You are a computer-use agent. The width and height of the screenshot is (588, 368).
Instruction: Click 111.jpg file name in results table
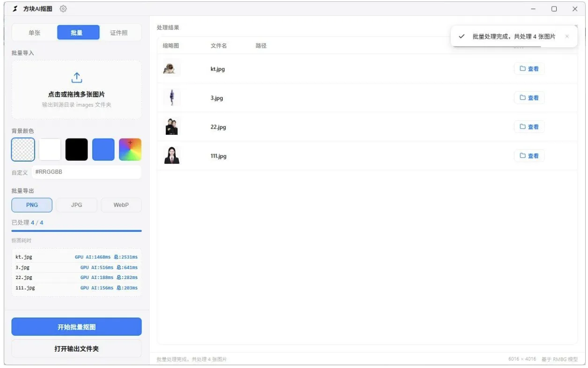point(218,156)
